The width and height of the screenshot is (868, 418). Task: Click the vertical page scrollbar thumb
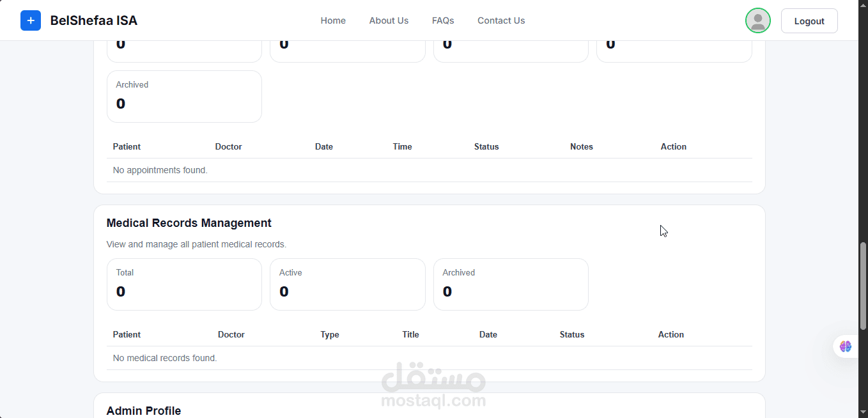863,285
